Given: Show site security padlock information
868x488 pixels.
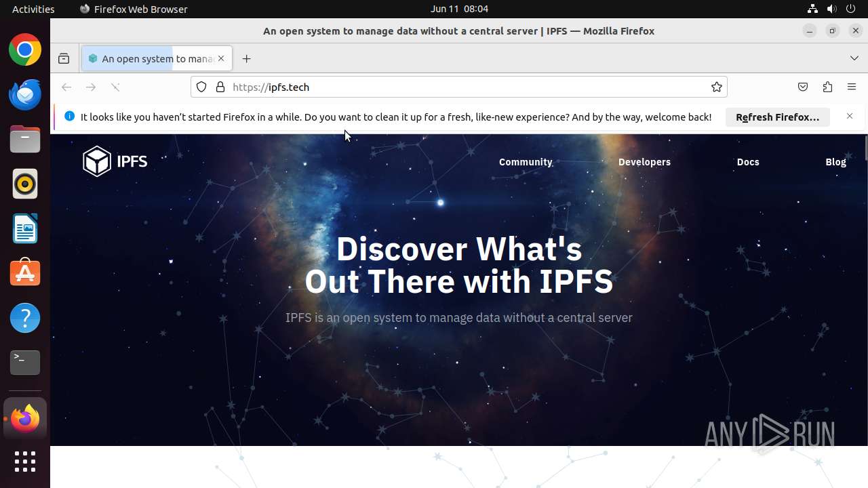Looking at the screenshot, I should pyautogui.click(x=220, y=87).
